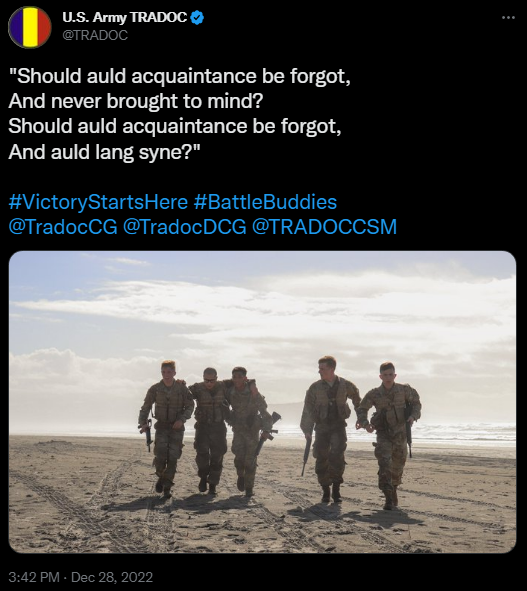Image resolution: width=527 pixels, height=591 pixels.
Task: Go to the @TradocCG mention
Action: [x=63, y=227]
